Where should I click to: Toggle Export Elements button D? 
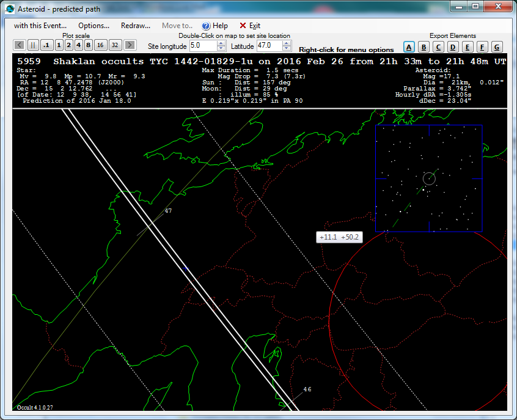tap(453, 47)
